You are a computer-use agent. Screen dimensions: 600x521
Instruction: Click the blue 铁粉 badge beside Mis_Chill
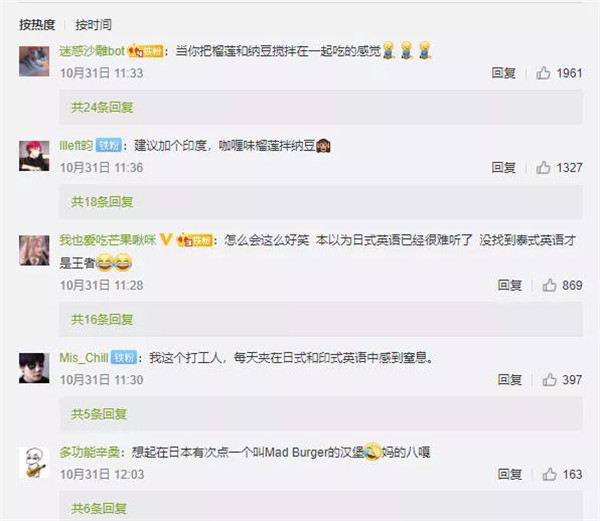(x=124, y=358)
